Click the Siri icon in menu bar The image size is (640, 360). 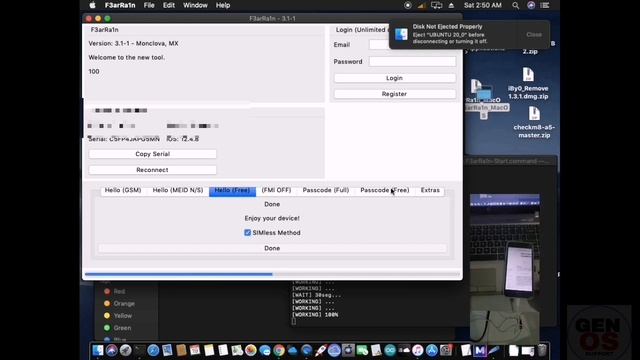[x=531, y=5]
